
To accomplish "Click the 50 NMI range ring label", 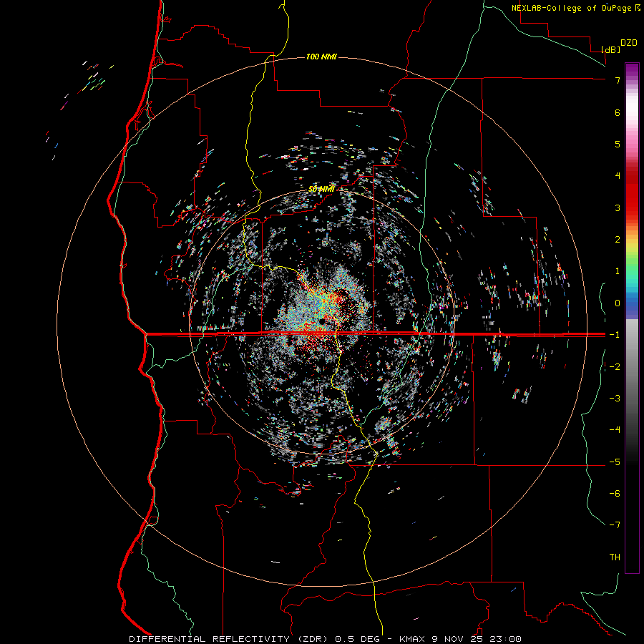I will coord(321,189).
